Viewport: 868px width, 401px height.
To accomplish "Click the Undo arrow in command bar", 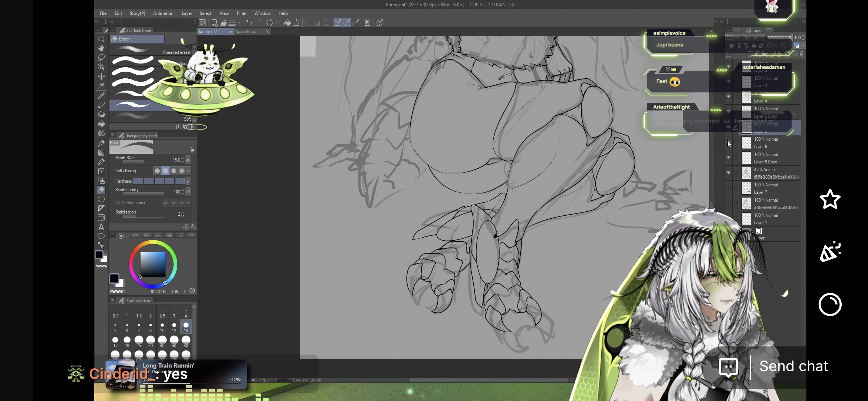I will (x=249, y=23).
